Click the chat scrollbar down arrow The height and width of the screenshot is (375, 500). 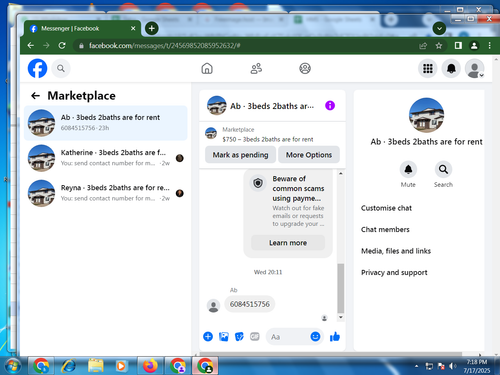(x=341, y=317)
